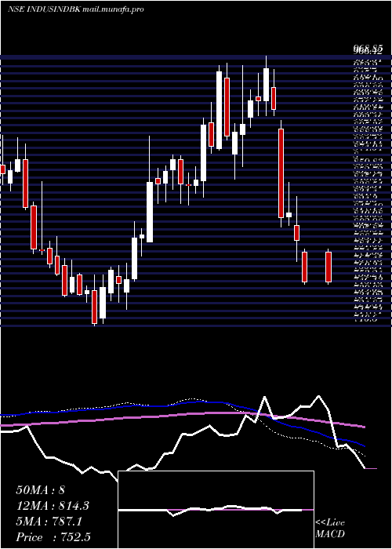Click the 968.85 top price axis label
The image size is (392, 549).
(x=367, y=49)
